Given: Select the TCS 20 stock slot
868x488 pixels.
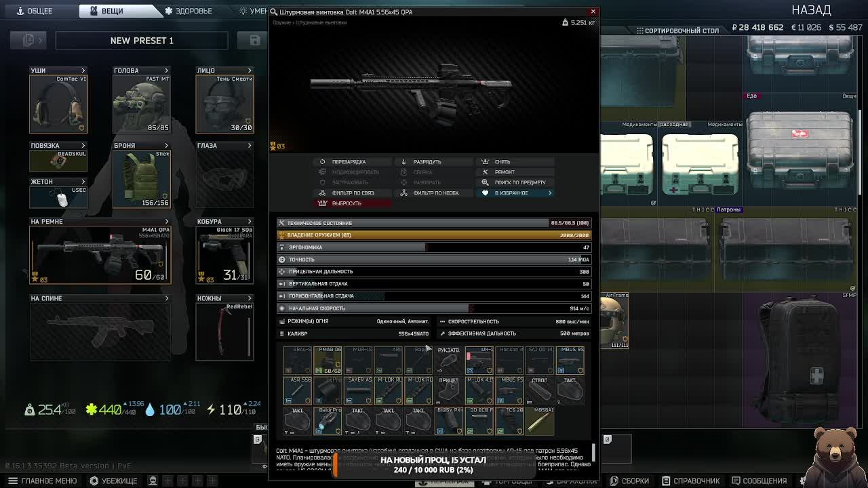Looking at the screenshot, I should [x=509, y=421].
